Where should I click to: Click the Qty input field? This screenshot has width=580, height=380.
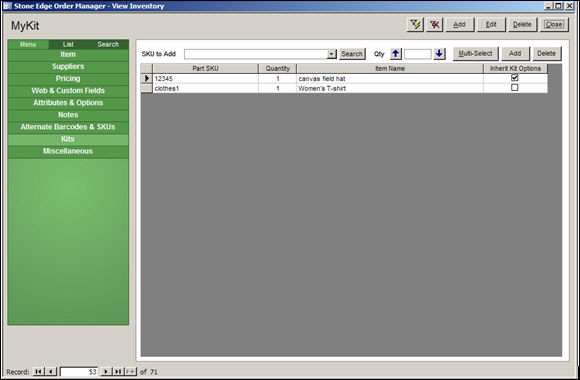coord(418,54)
